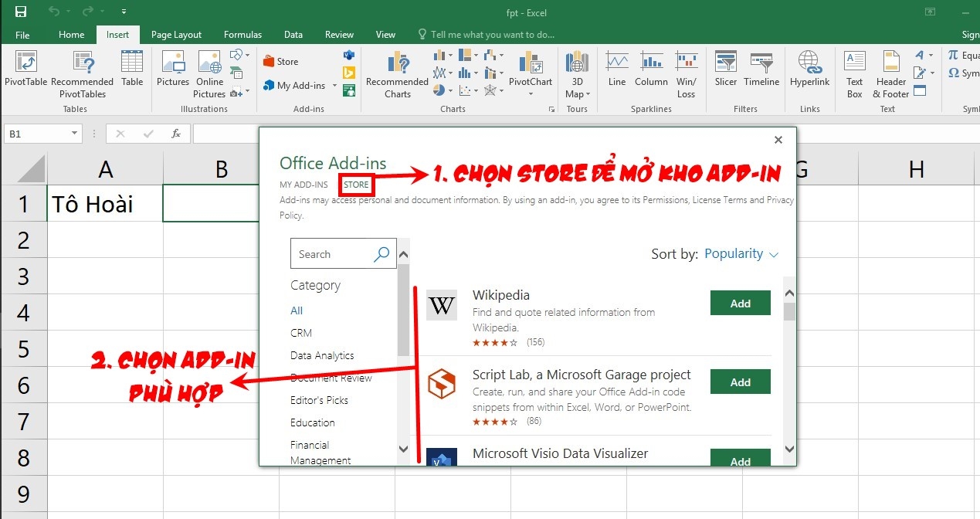980x519 pixels.
Task: Click the search magnifier in the add-ins dialog
Action: click(381, 254)
